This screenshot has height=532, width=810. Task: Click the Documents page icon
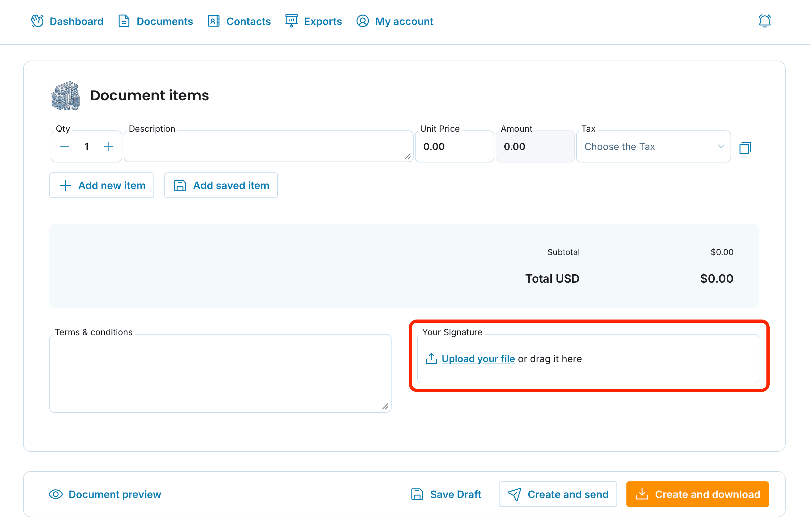tap(124, 21)
